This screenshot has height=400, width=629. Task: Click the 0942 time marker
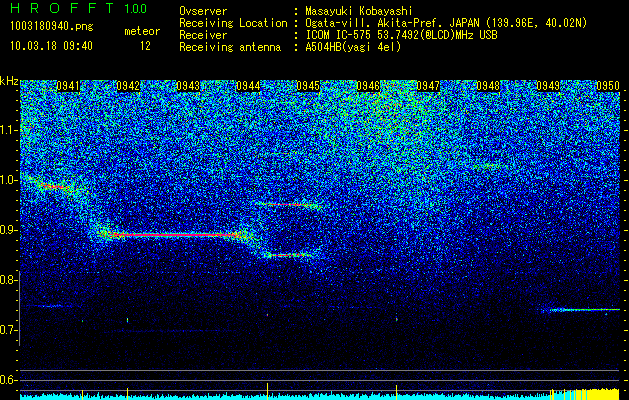128,86
